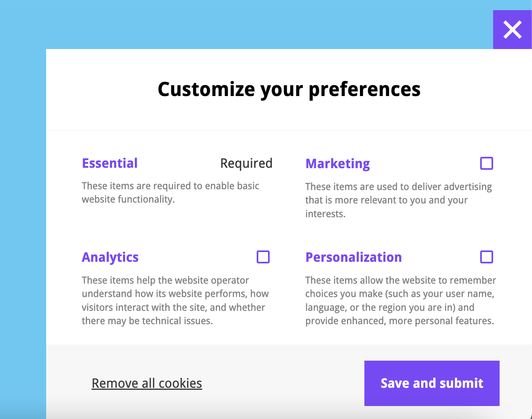Enable the Marketing cookies checkbox
532x419 pixels.
pos(487,163)
